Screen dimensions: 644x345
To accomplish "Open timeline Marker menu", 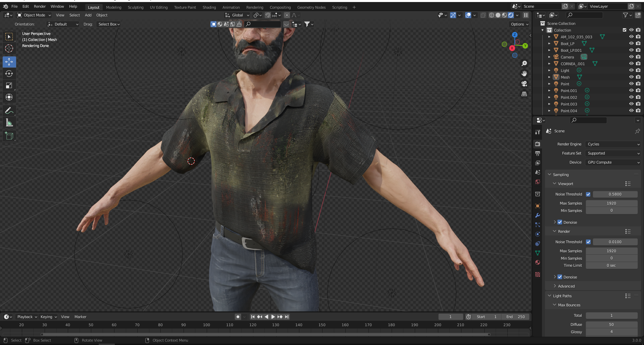I will coord(80,317).
